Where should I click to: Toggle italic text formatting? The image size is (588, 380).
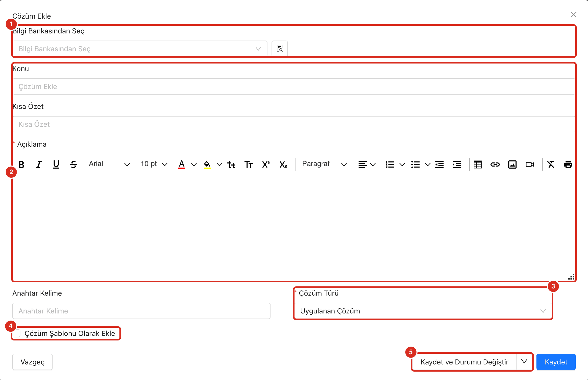tap(39, 164)
